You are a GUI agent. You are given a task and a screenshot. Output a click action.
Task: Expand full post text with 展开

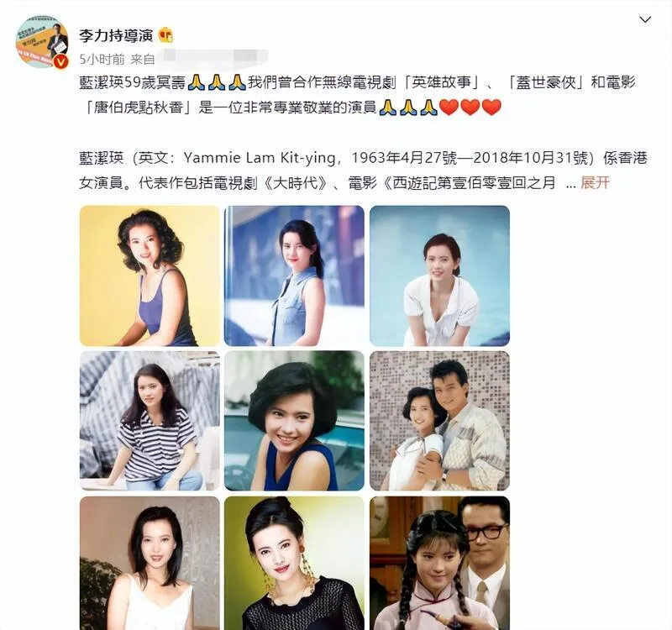(x=595, y=183)
